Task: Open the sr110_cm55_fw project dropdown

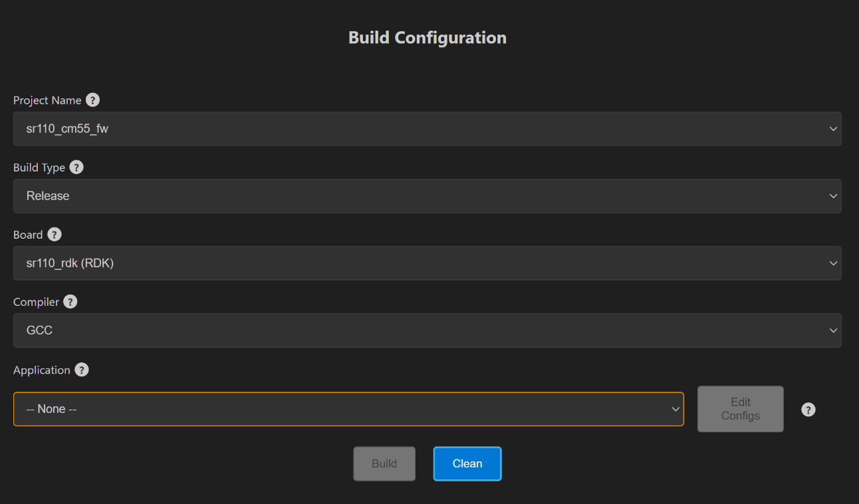Action: click(x=427, y=129)
